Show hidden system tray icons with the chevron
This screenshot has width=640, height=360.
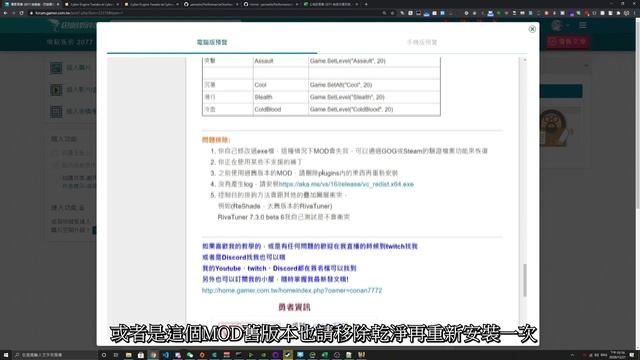click(572, 355)
